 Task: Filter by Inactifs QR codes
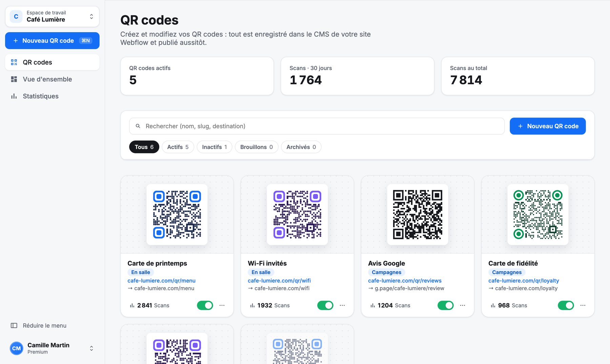click(215, 147)
